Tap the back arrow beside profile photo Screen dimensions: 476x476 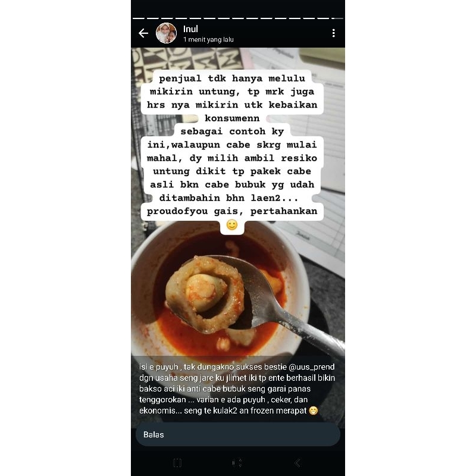143,33
